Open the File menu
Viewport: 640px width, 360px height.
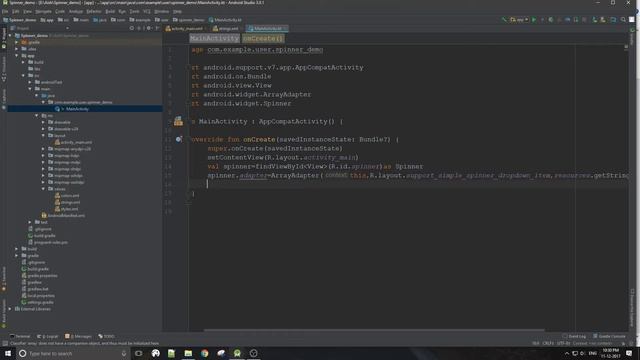[x=5, y=11]
